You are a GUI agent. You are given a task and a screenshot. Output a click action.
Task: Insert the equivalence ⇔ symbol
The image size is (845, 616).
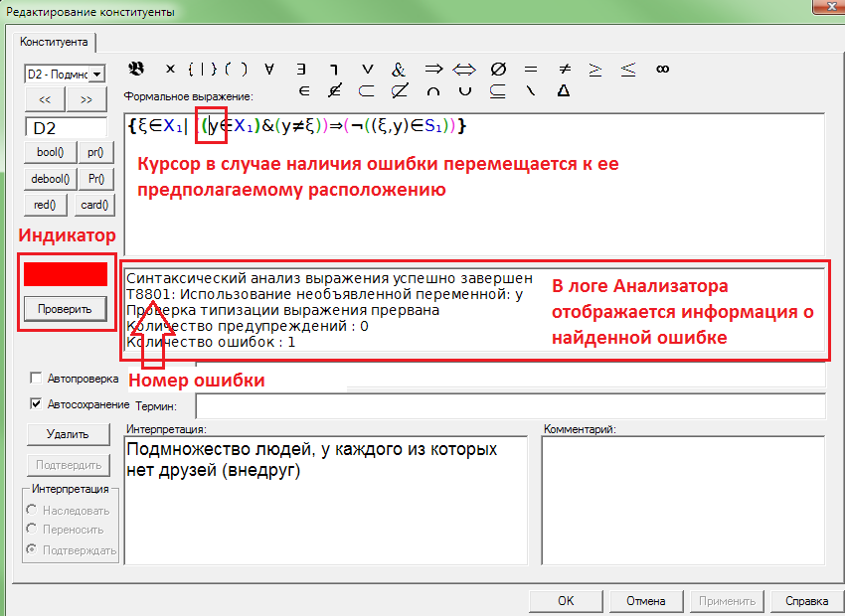[x=464, y=70]
